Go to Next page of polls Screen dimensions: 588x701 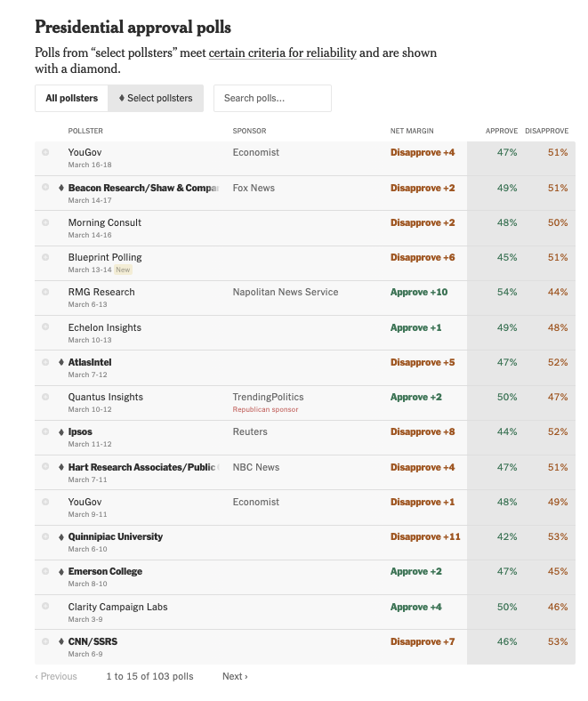235,676
